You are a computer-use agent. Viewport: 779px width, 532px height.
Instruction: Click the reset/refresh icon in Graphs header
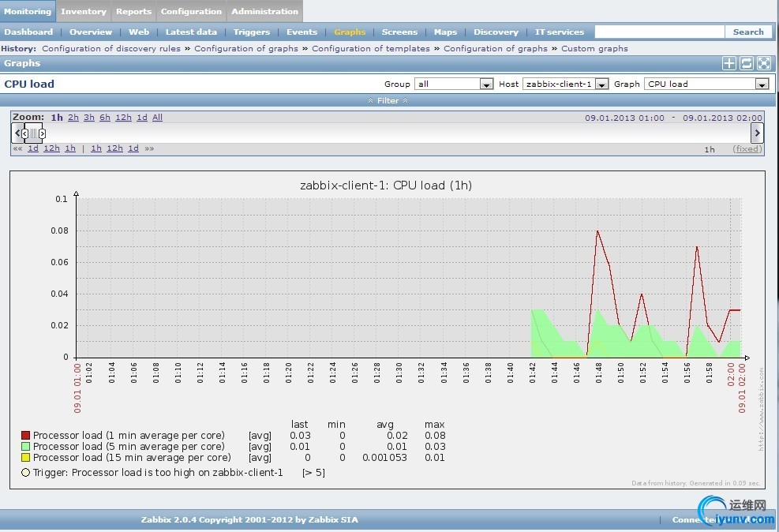[747, 64]
